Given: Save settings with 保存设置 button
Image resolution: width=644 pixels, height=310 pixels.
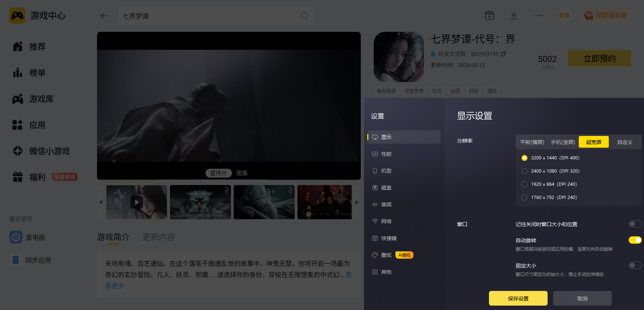Looking at the screenshot, I should (518, 298).
